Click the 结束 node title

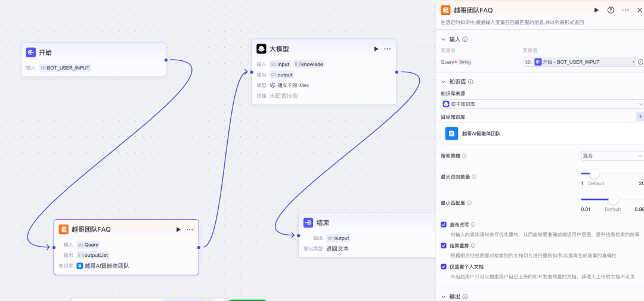[323, 222]
